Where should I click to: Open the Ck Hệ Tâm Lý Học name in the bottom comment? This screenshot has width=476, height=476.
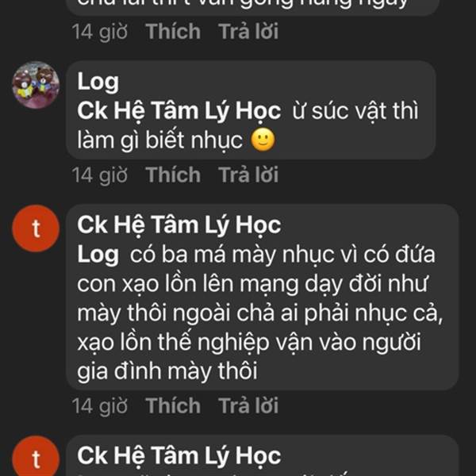tap(178, 456)
